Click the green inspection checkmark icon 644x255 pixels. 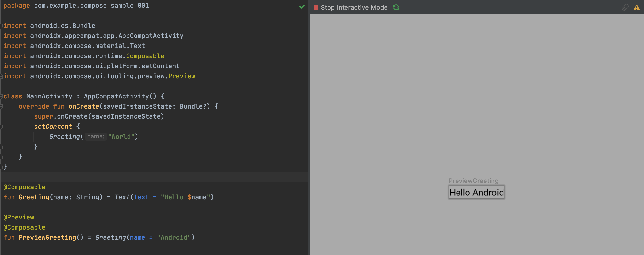click(x=302, y=6)
